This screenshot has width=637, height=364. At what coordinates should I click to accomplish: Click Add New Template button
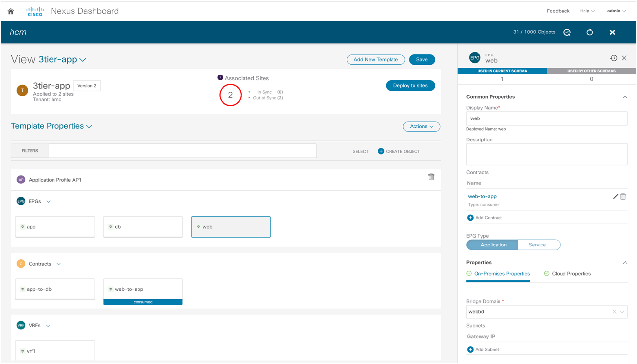[x=375, y=59]
